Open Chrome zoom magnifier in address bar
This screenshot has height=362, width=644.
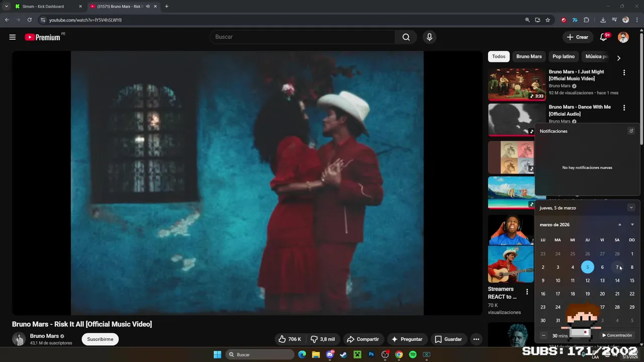(x=527, y=20)
